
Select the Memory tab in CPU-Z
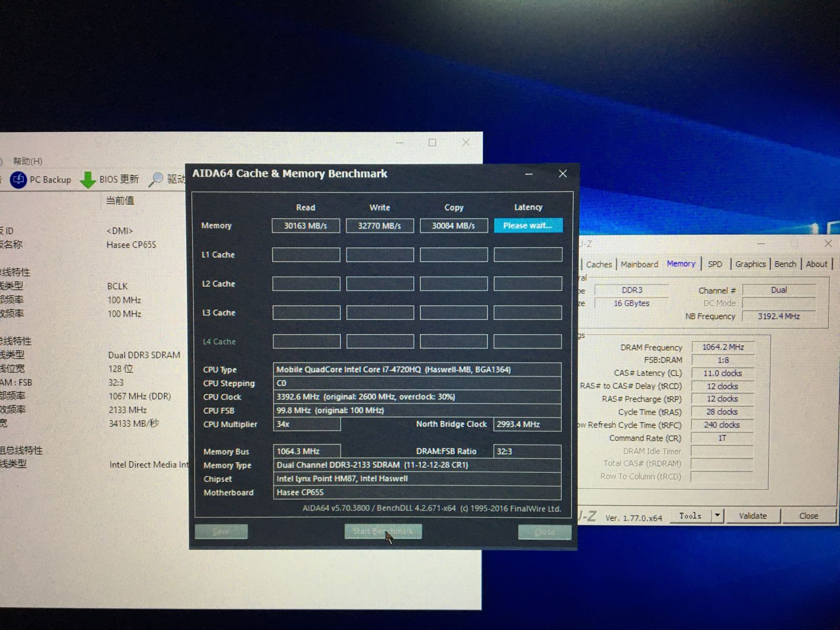(681, 264)
